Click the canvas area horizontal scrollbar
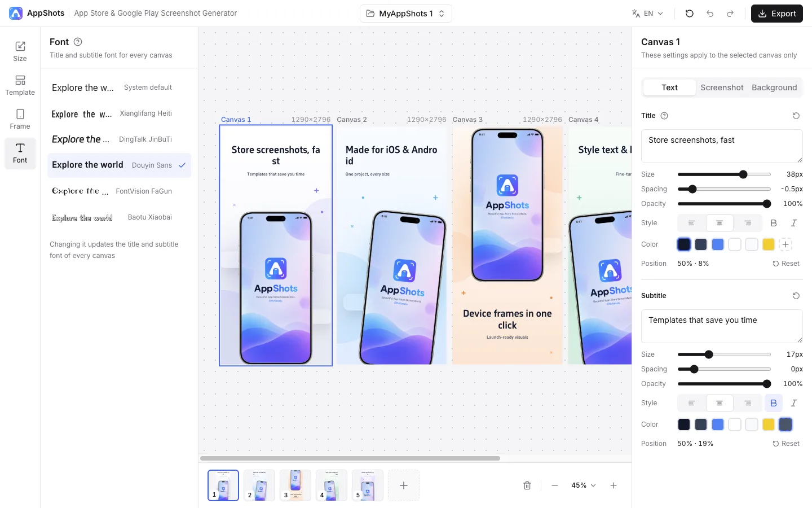 tap(350, 458)
